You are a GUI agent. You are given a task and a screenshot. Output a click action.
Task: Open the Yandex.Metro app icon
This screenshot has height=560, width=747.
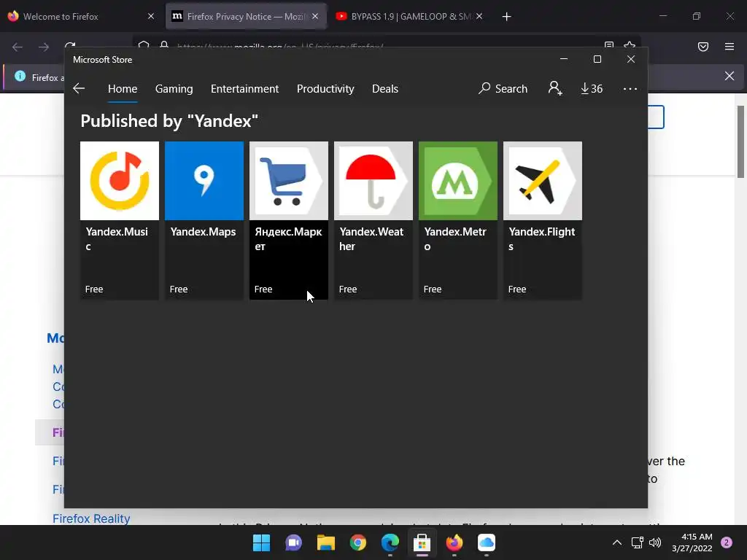tap(458, 181)
